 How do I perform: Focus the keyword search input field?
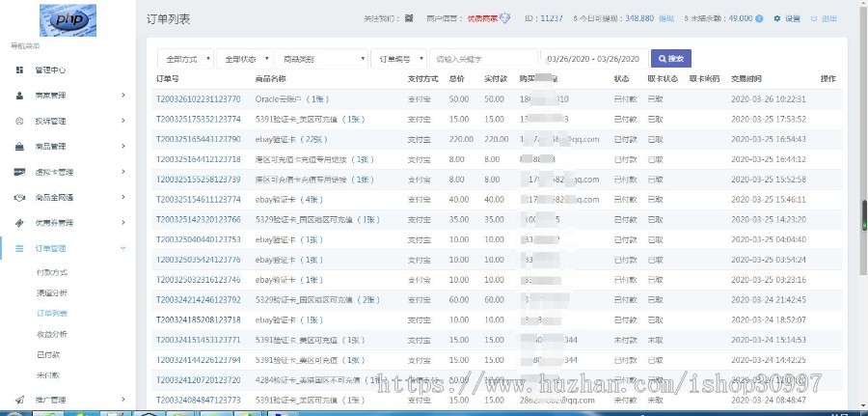(x=483, y=59)
